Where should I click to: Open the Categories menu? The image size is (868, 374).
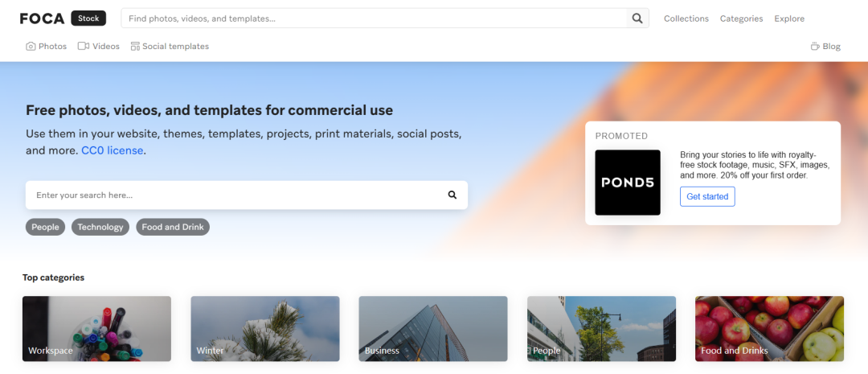click(x=741, y=18)
